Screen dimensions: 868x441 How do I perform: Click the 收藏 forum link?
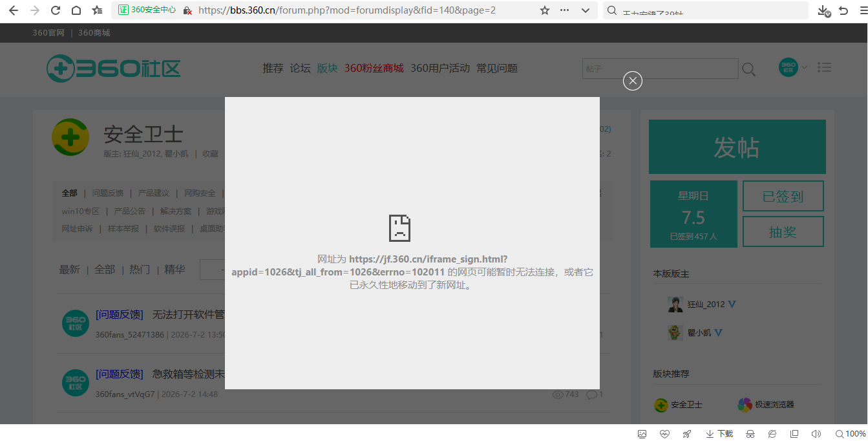pyautogui.click(x=210, y=154)
